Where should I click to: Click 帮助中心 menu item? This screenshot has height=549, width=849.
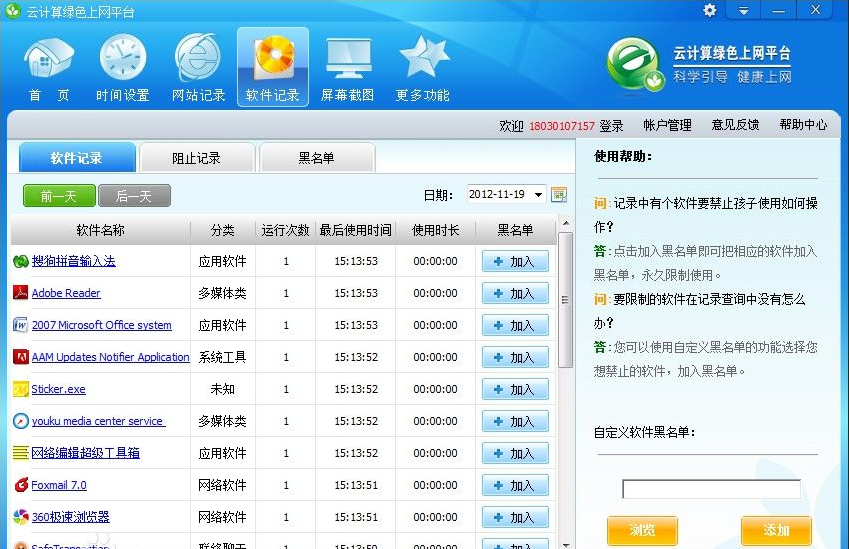click(x=804, y=125)
